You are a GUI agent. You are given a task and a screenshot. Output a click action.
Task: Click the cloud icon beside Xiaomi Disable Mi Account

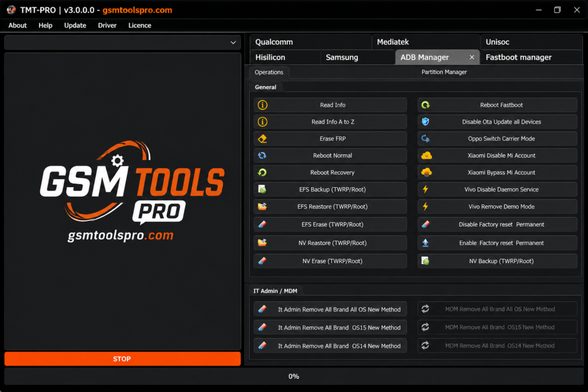427,156
